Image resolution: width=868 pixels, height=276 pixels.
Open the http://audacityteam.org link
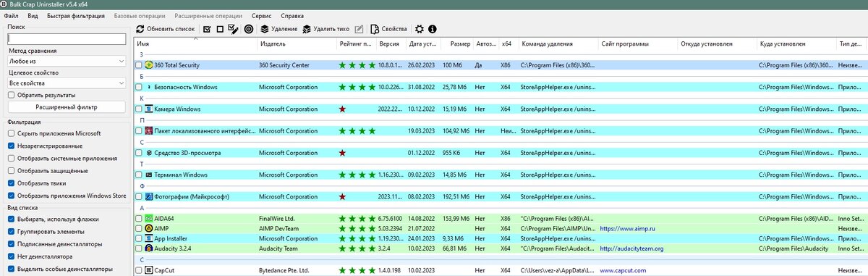[631, 248]
